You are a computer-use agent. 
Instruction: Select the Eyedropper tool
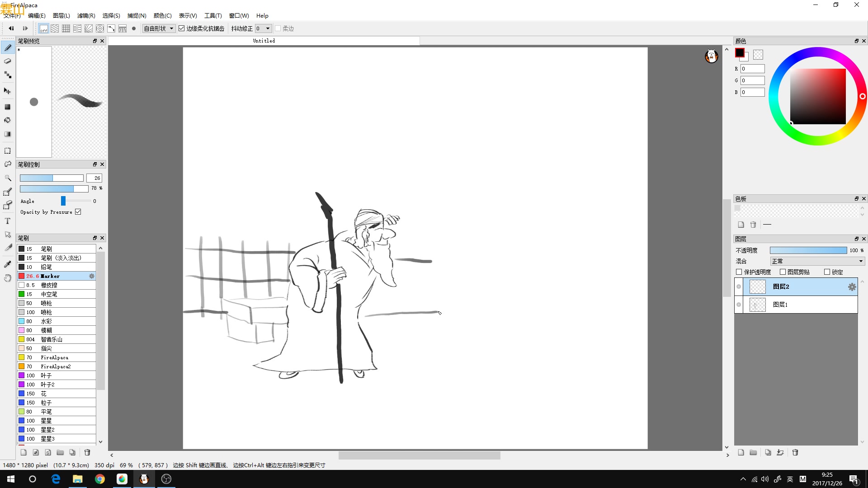click(8, 264)
